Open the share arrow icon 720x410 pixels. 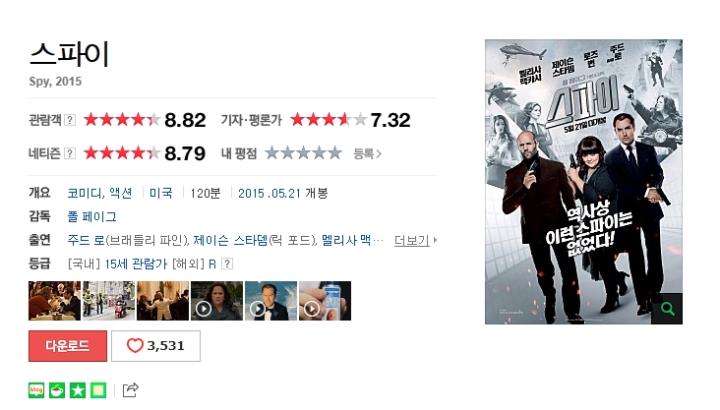(130, 390)
